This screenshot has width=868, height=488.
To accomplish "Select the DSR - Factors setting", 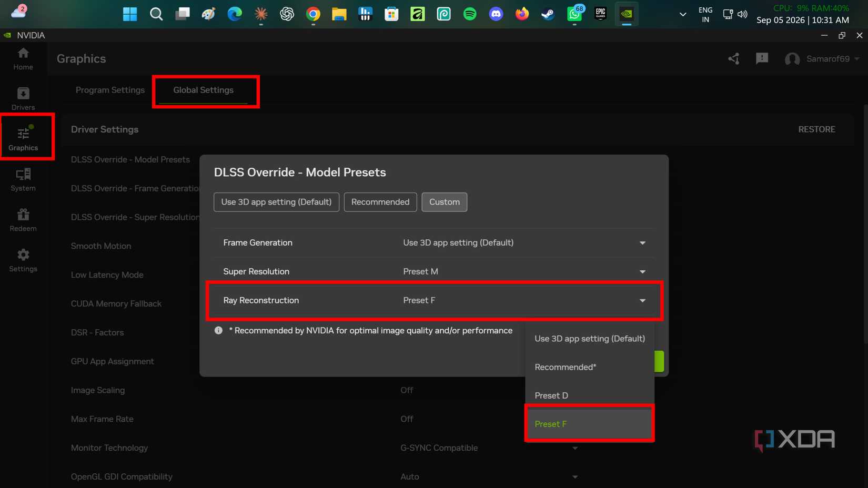I will 97,333.
